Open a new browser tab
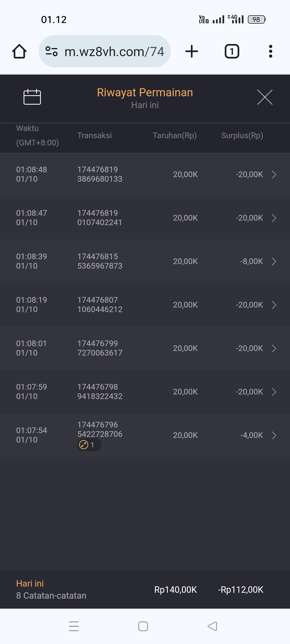290x644 pixels. pyautogui.click(x=192, y=51)
